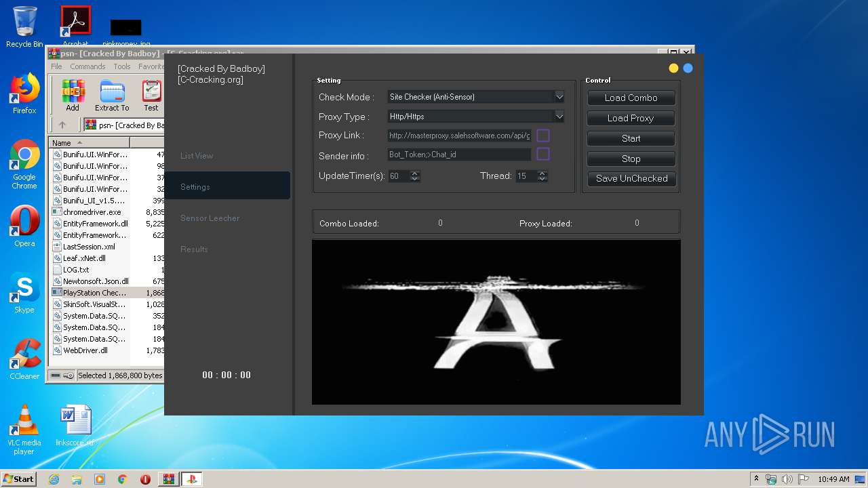This screenshot has height=488, width=868.
Task: Open the VLC media player desktop shortcut
Action: click(24, 430)
